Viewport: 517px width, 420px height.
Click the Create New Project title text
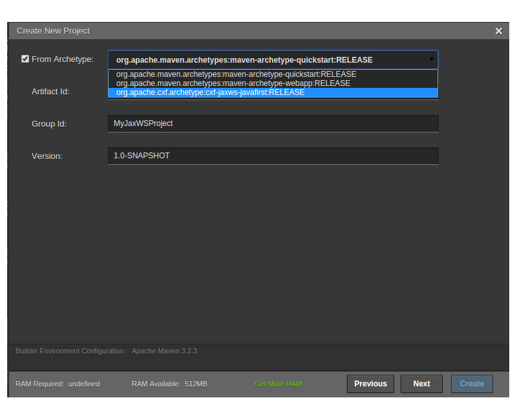pos(53,31)
